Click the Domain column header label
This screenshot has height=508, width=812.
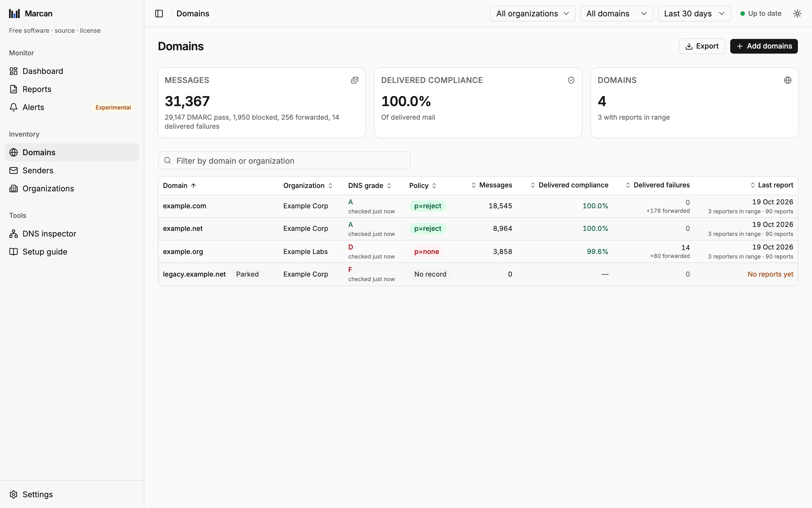coord(175,185)
